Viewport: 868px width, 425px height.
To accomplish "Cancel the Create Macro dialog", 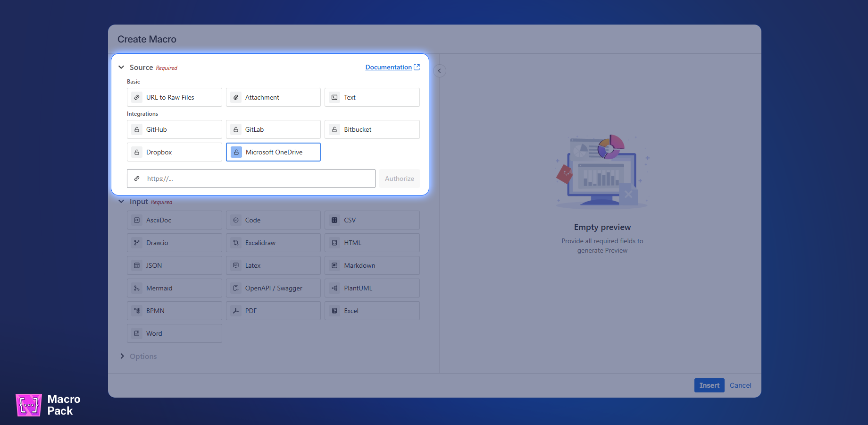I will click(x=741, y=385).
